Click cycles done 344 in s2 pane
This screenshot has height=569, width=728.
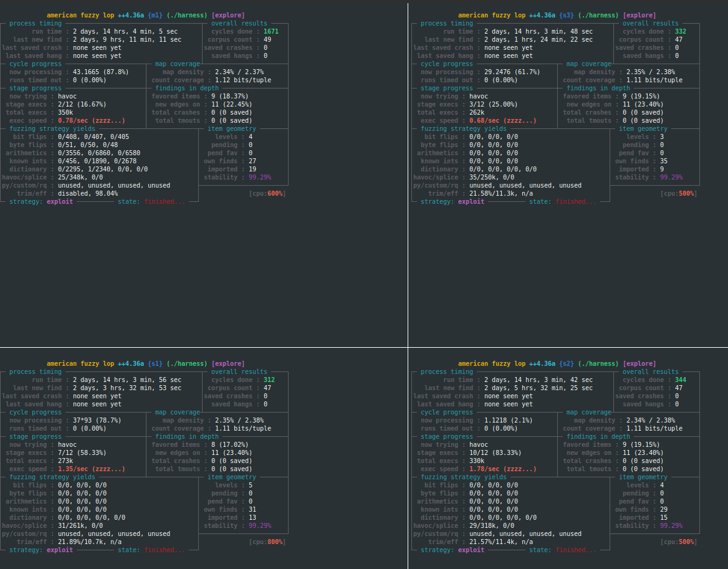680,380
